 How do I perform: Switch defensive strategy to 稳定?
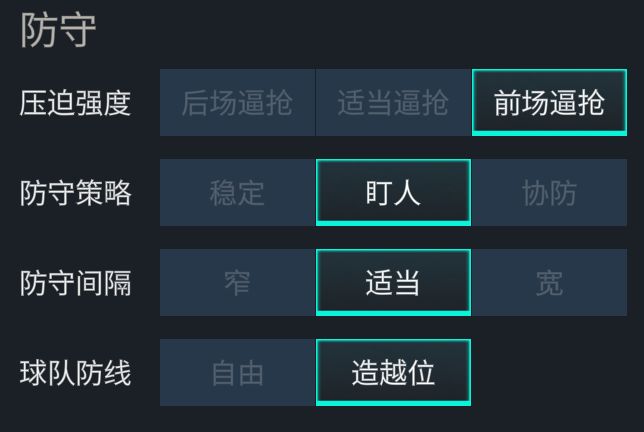(237, 193)
